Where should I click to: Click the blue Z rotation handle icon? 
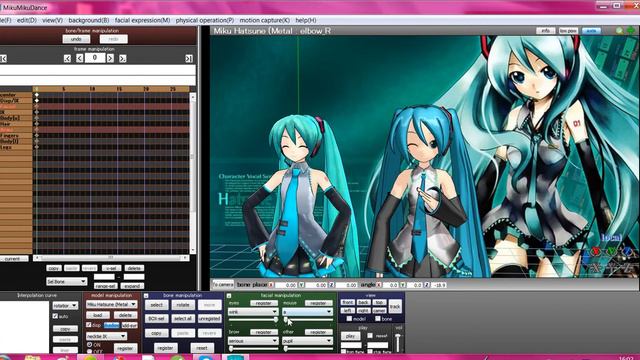coord(627,252)
